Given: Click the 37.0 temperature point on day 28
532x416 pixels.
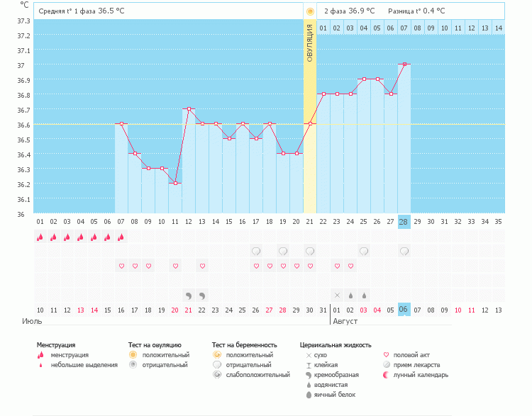Looking at the screenshot, I should click(404, 64).
